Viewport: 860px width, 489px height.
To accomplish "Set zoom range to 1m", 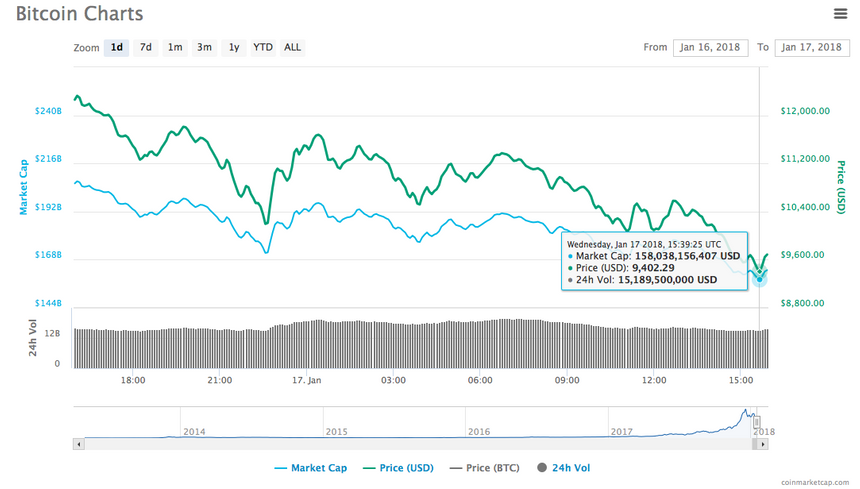I will (175, 47).
